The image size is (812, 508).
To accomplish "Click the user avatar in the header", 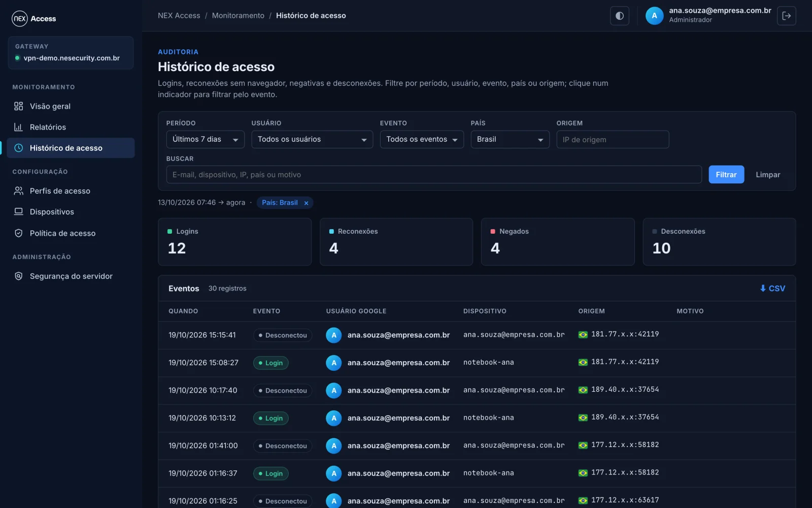I will point(654,16).
